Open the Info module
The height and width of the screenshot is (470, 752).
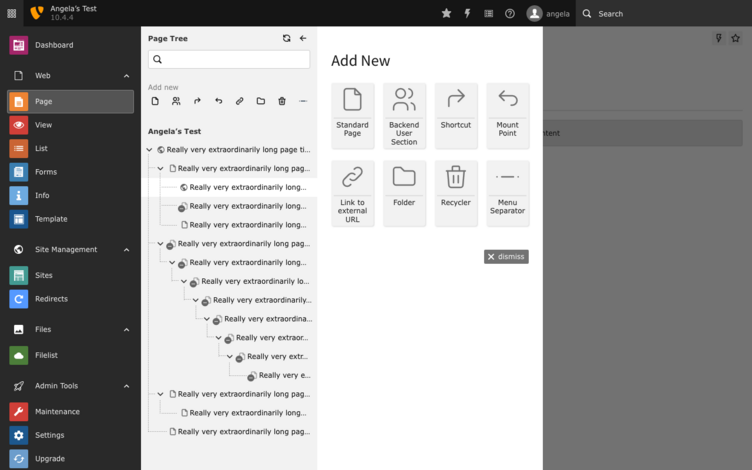[x=70, y=196]
